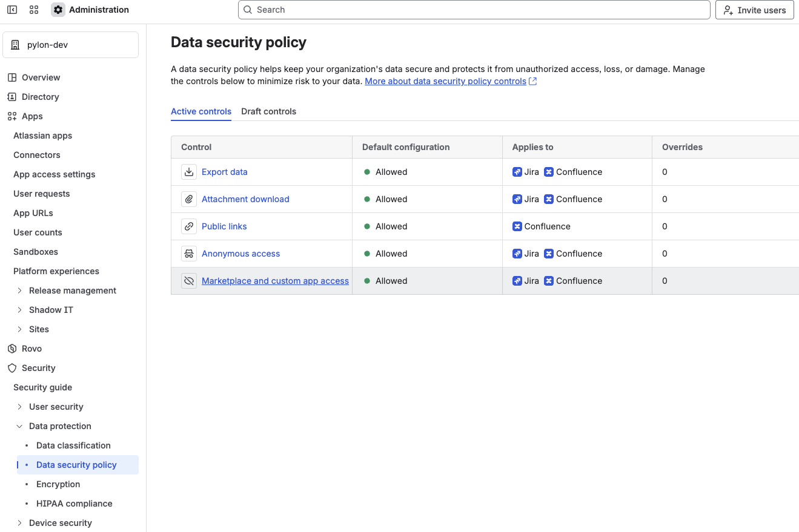
Task: Click the Invite users button
Action: [754, 10]
